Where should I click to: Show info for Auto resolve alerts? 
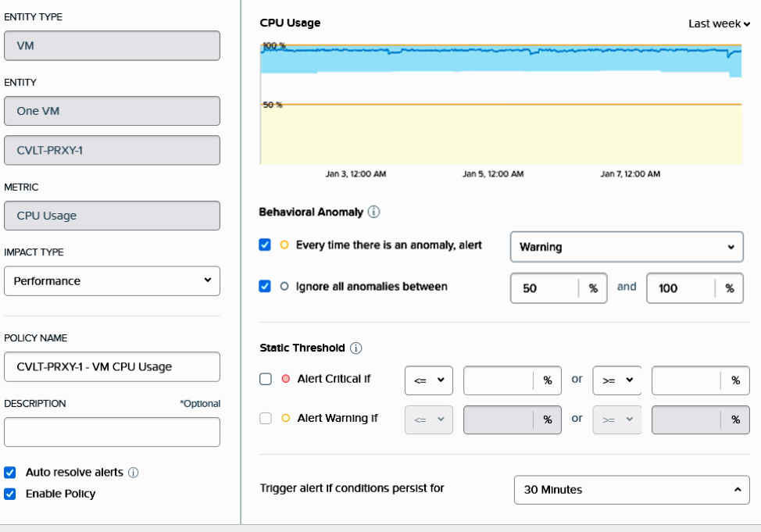point(134,473)
